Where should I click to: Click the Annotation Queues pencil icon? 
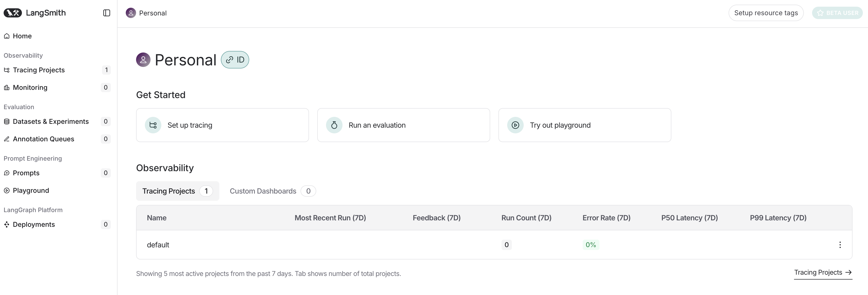coord(7,139)
